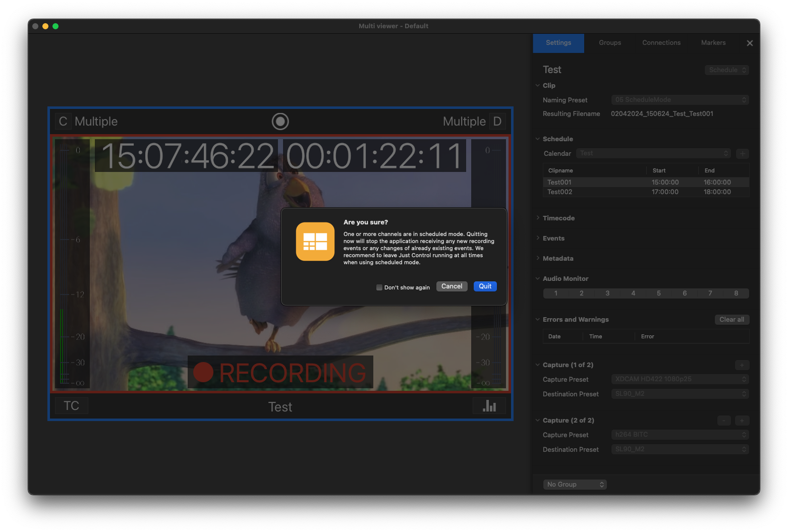Viewport: 788px width, 532px height.
Task: Open the Schedule mode dropdown
Action: tap(727, 70)
